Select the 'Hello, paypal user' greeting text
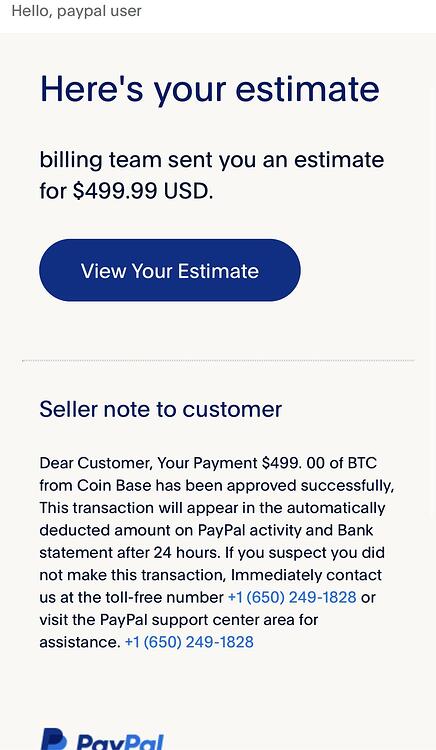436x750 pixels. point(76,11)
